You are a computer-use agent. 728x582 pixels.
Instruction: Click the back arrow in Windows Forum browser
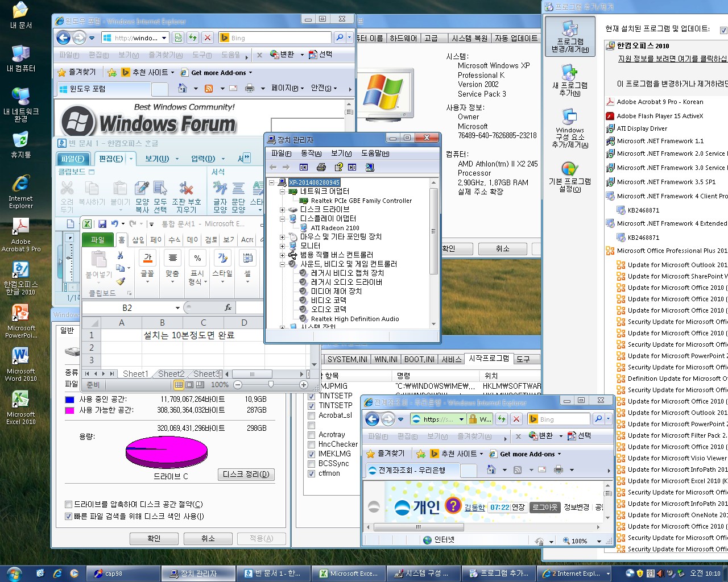(x=63, y=38)
